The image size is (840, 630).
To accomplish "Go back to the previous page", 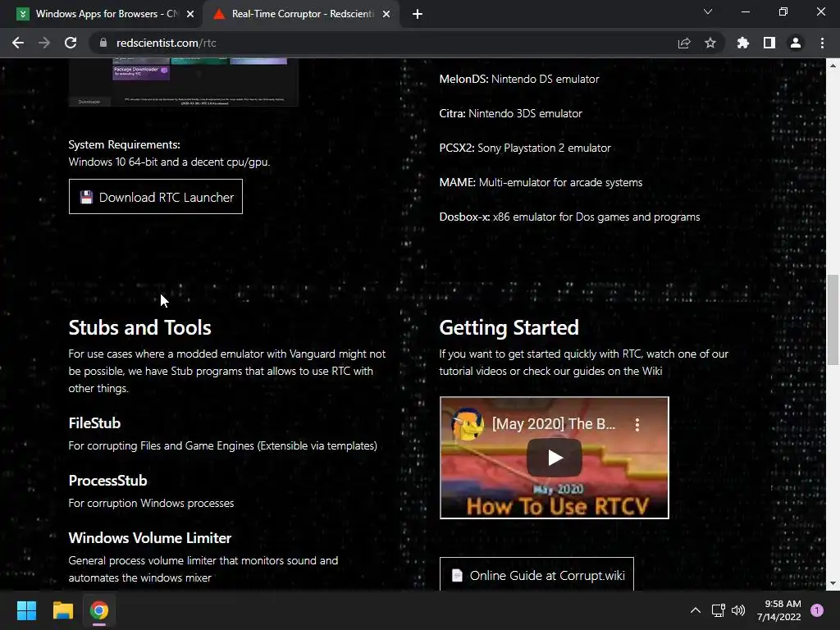I will point(18,43).
